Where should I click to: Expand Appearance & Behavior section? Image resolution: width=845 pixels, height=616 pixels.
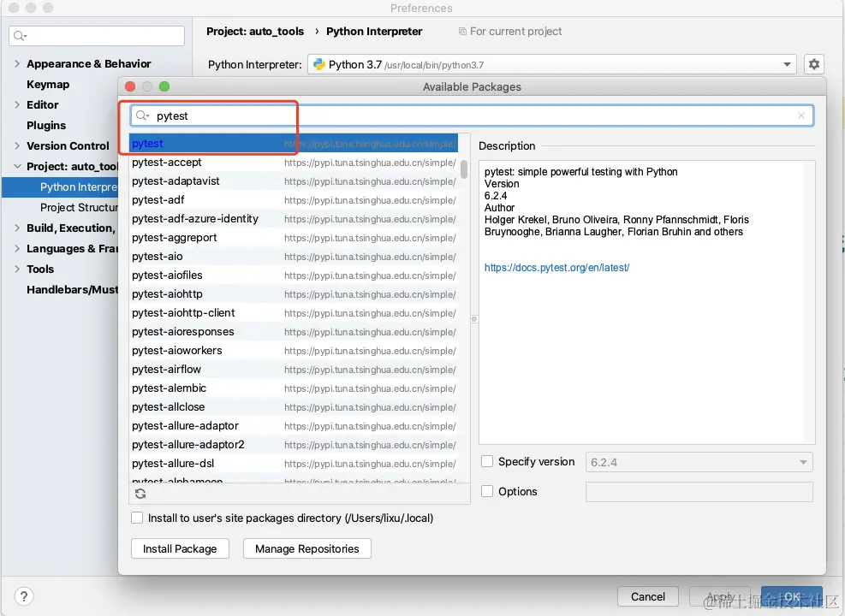[x=17, y=63]
